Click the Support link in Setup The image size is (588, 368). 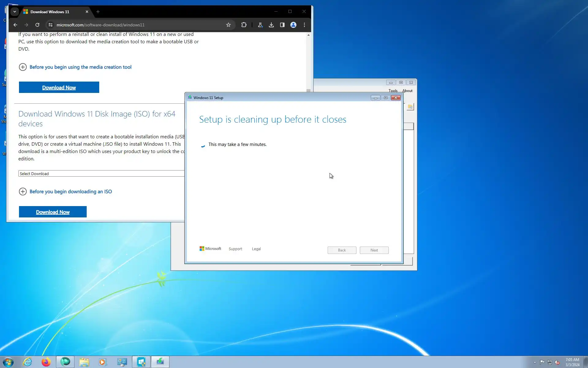pyautogui.click(x=235, y=249)
